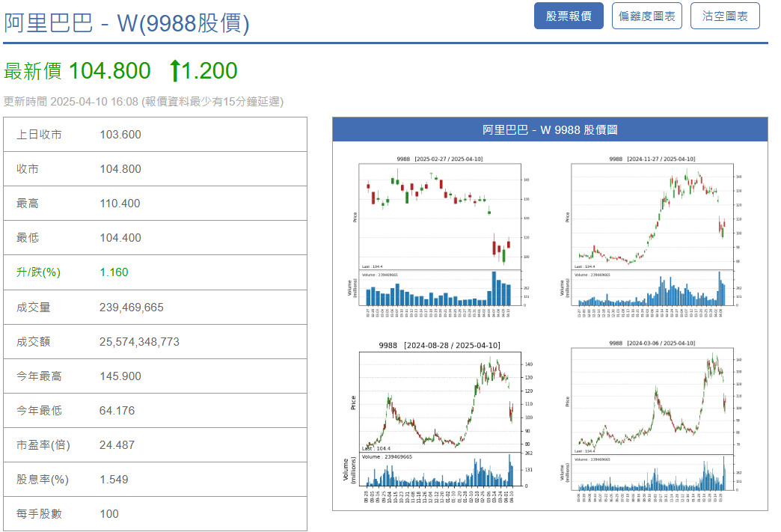The width and height of the screenshot is (781, 532).
Task: Click the value 103.600 for previous close
Action: point(120,135)
